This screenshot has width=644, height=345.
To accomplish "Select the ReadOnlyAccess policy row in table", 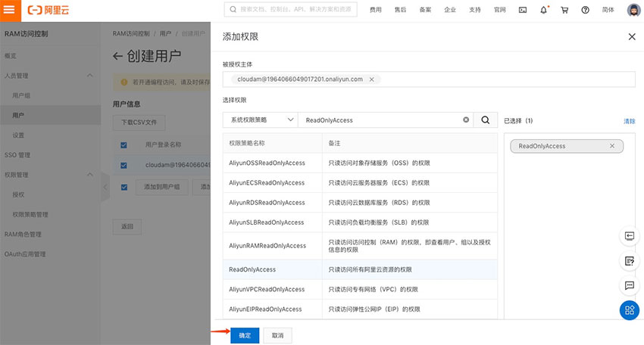I will [360, 269].
